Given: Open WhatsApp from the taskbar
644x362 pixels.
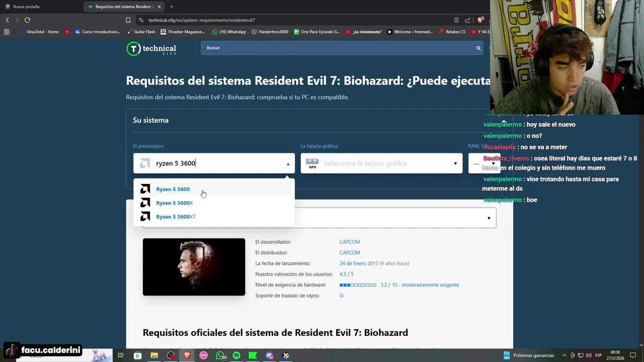Looking at the screenshot, I should pyautogui.click(x=220, y=355).
